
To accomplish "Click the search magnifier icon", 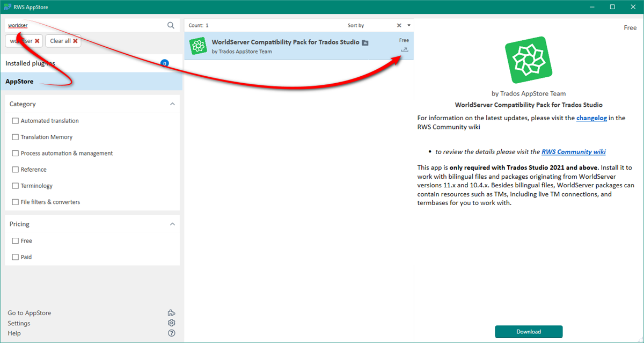I will point(171,25).
